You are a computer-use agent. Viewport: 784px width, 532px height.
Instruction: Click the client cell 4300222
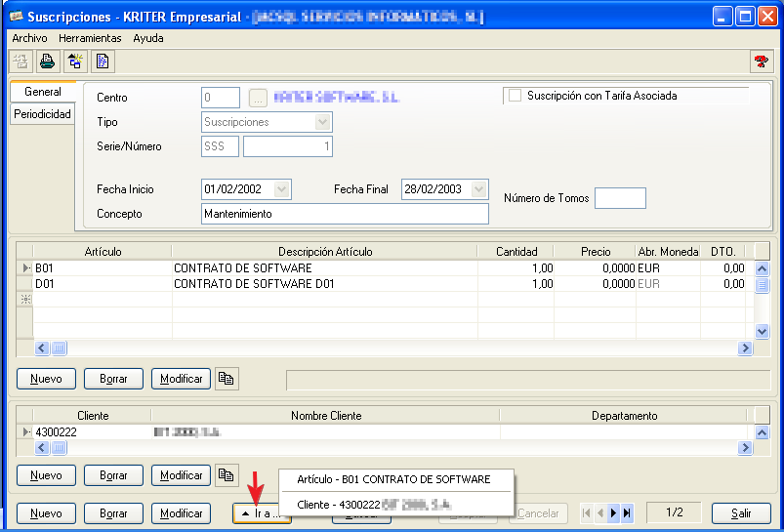click(x=92, y=432)
